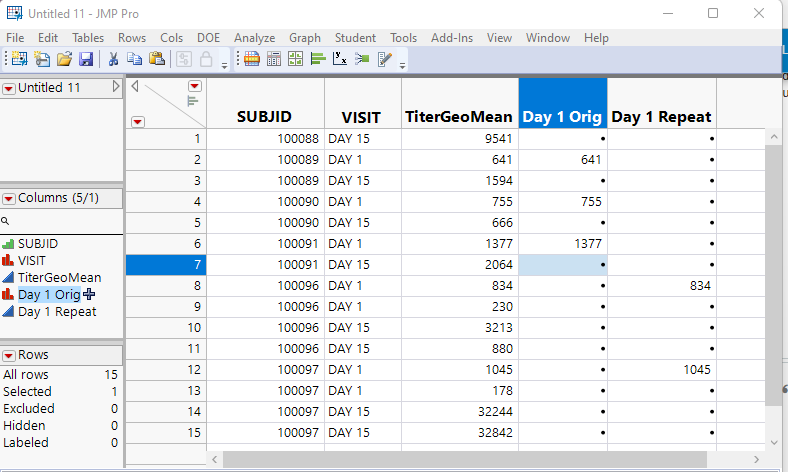Viewport: 788px width, 472px height.
Task: Select row number 7 header
Action: click(166, 265)
